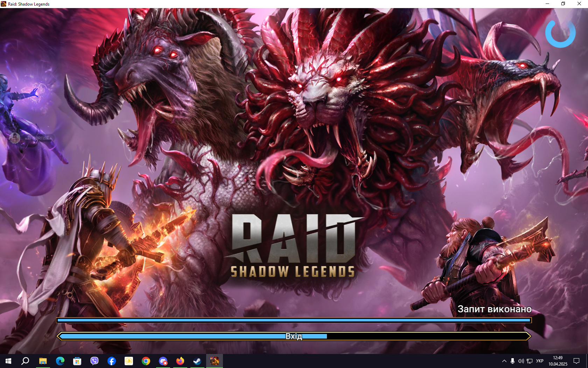Viewport: 588px width, 368px height.
Task: Open Steam from the taskbar
Action: pyautogui.click(x=197, y=361)
